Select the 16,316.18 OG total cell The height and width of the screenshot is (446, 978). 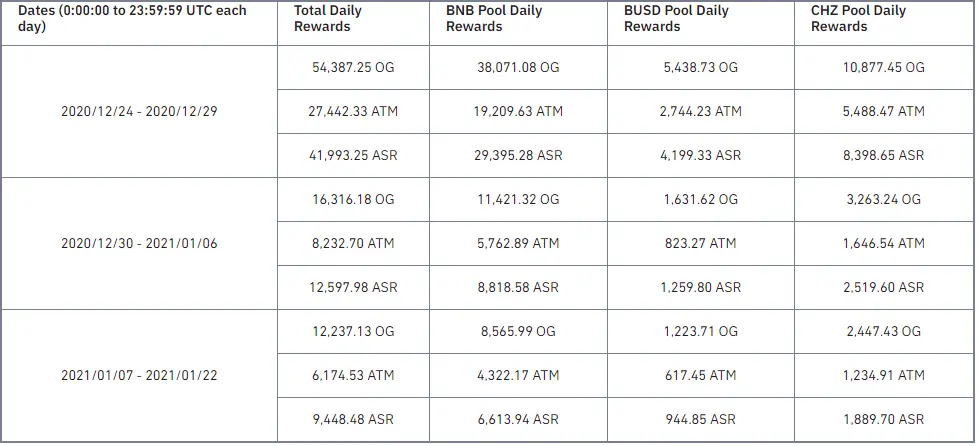353,200
